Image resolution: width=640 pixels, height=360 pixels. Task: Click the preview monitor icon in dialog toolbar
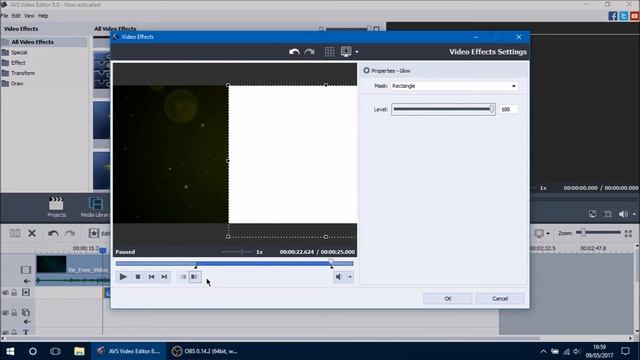346,51
